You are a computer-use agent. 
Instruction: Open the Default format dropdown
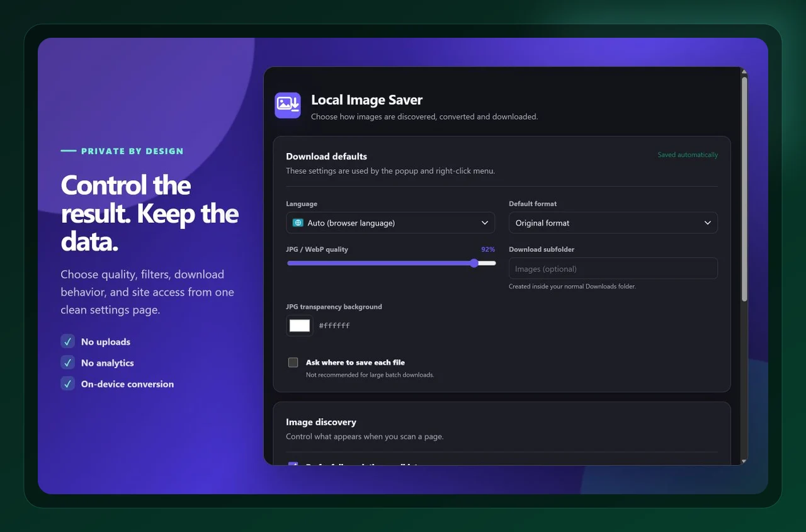613,223
